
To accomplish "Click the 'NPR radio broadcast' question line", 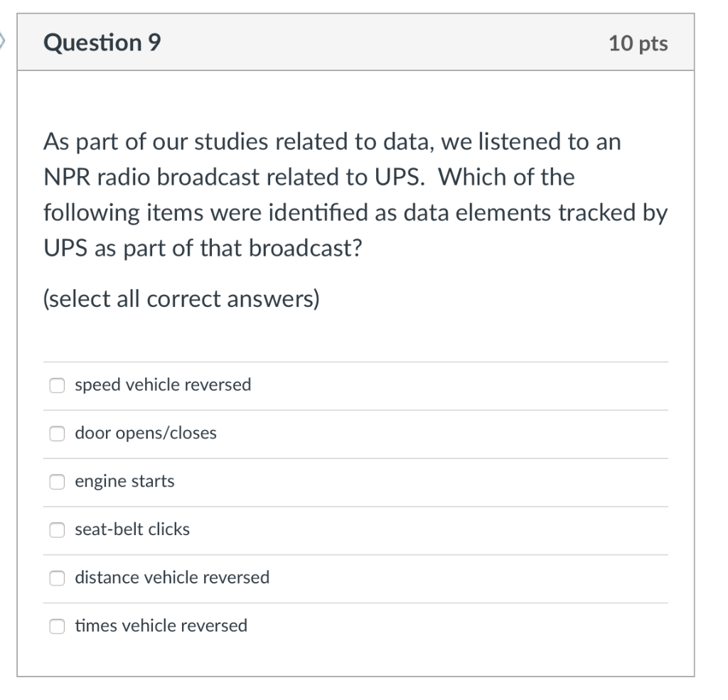I will 309,177.
